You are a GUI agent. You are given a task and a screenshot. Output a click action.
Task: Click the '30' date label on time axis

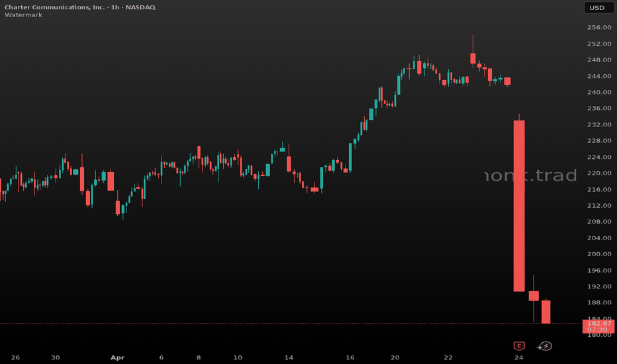pyautogui.click(x=56, y=357)
